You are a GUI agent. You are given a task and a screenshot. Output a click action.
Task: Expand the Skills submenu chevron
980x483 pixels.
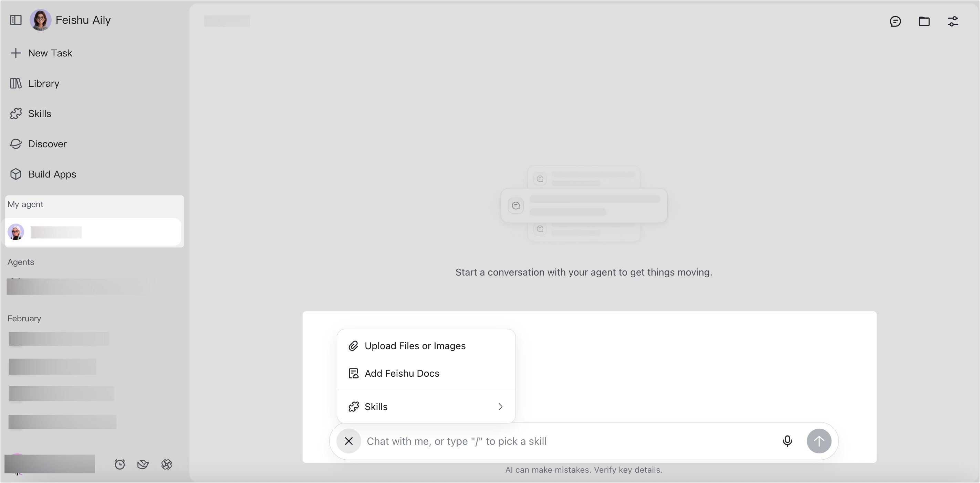[500, 407]
